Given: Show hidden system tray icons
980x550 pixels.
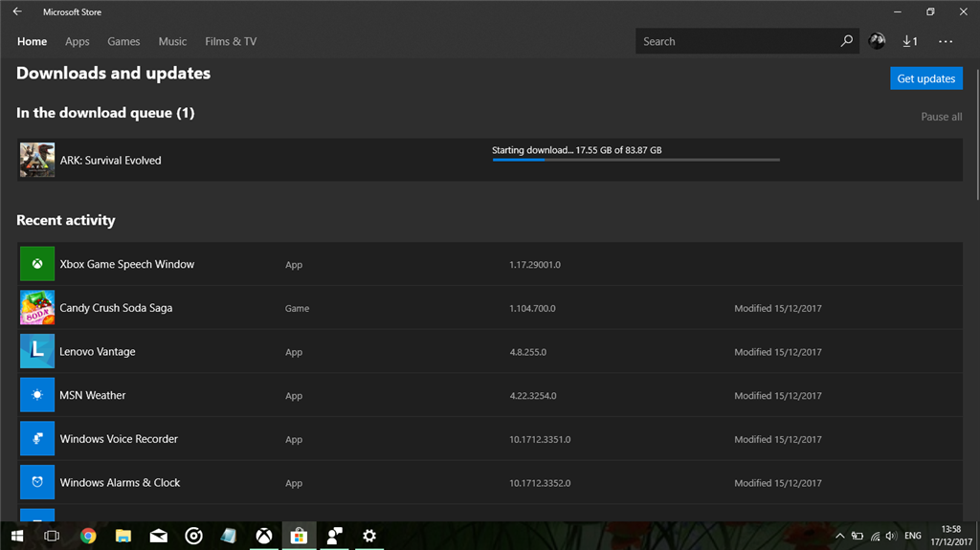Looking at the screenshot, I should coord(840,537).
